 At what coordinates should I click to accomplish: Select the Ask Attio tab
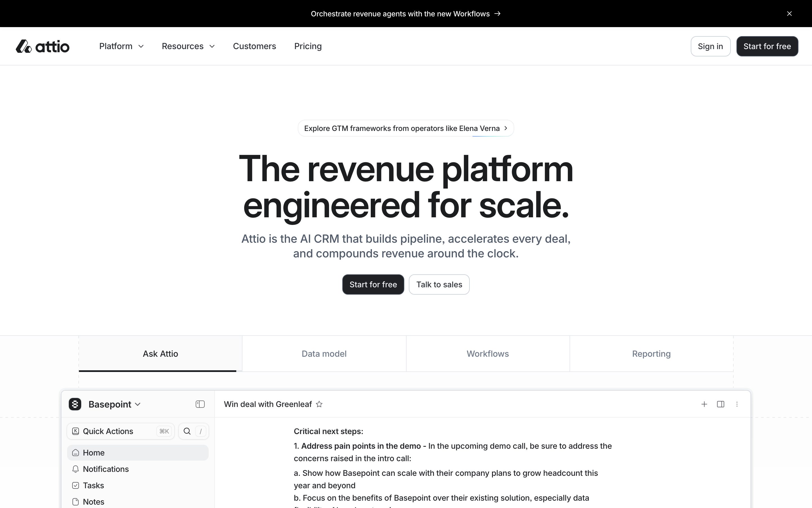coord(160,354)
